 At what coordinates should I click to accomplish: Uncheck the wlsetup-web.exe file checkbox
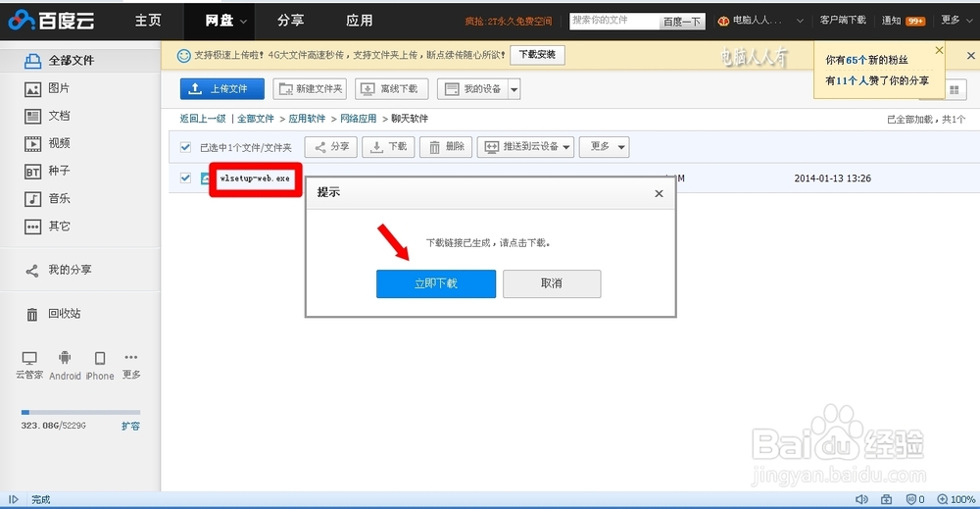point(185,178)
